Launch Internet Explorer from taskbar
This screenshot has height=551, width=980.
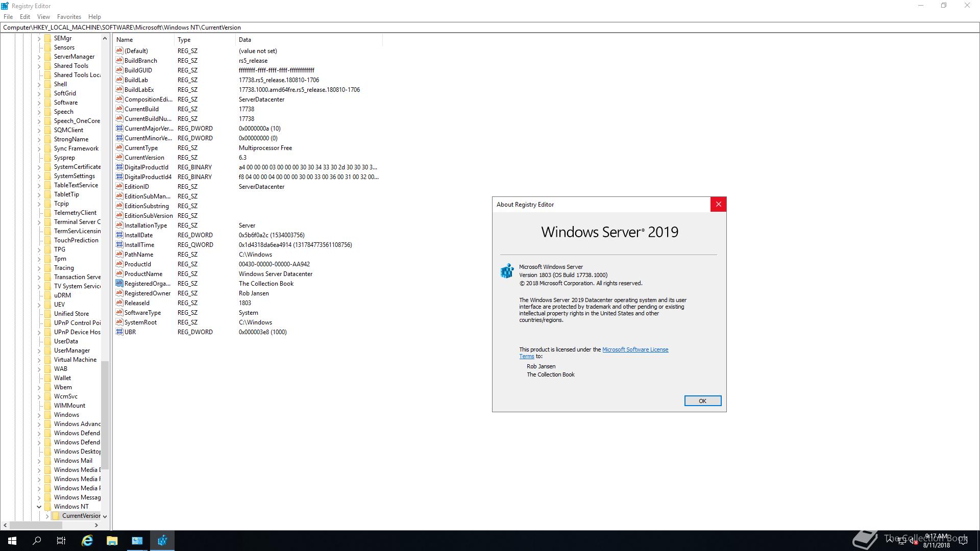click(87, 541)
